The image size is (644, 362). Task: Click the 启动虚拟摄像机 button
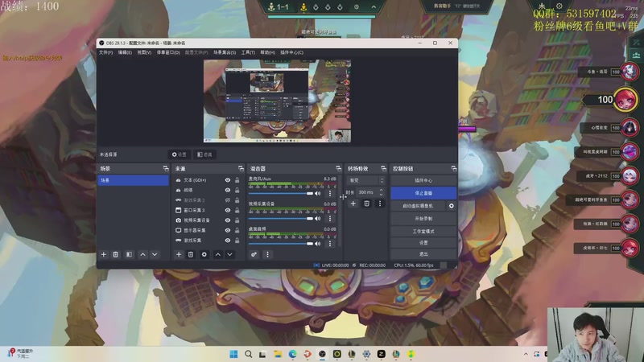tap(418, 206)
